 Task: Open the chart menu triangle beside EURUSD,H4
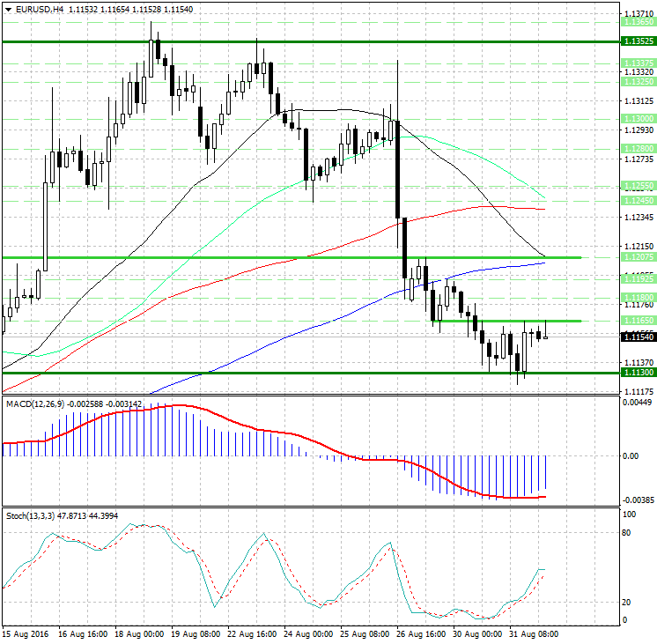click(9, 9)
